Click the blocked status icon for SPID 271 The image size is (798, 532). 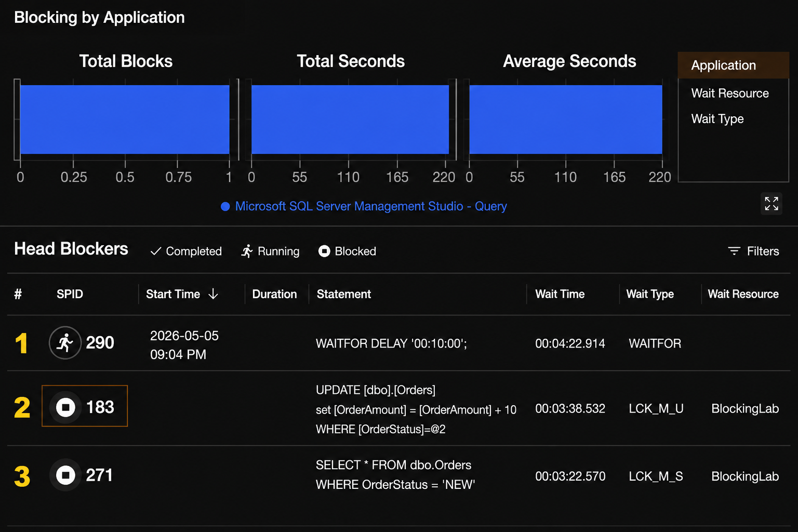click(x=65, y=475)
